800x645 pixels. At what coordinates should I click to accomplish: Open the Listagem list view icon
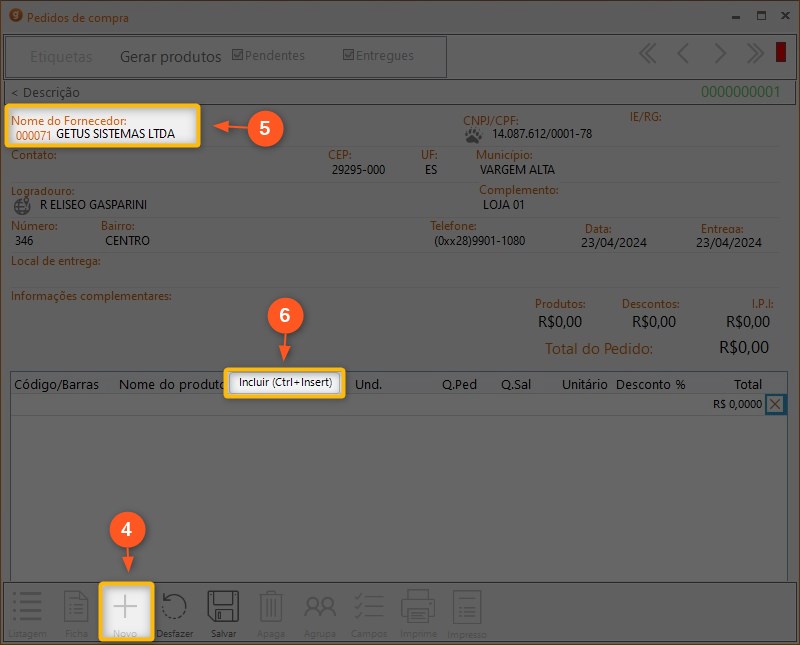click(27, 607)
